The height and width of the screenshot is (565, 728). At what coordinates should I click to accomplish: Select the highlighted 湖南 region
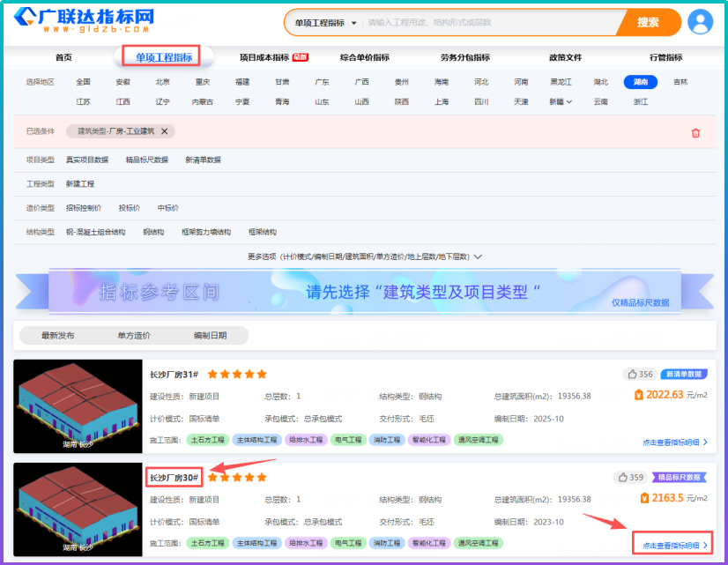[640, 82]
